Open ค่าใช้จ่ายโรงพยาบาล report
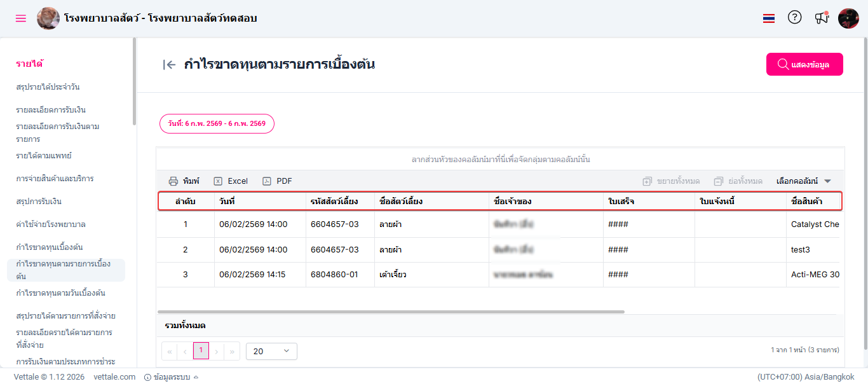868x386 pixels. 51,224
